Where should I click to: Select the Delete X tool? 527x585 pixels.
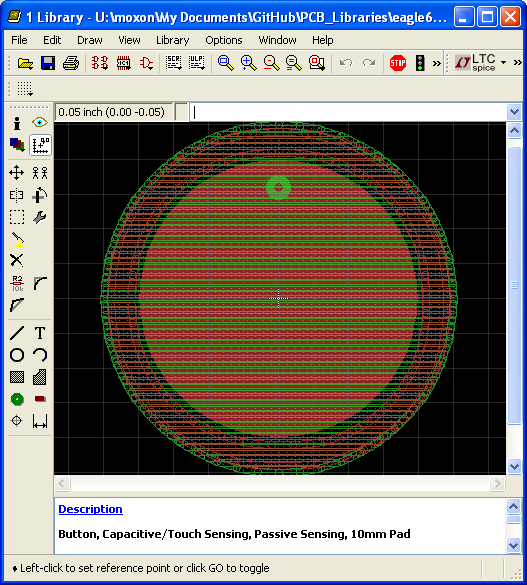click(x=17, y=260)
